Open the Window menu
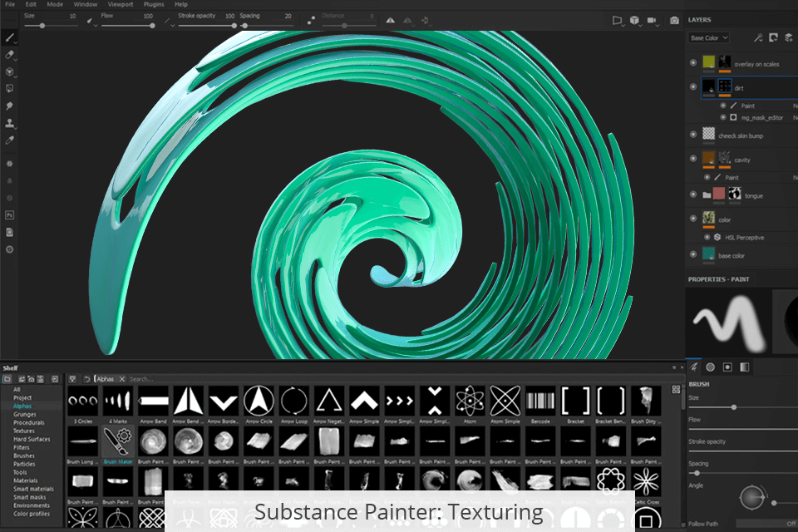The width and height of the screenshot is (798, 532). pos(85,4)
